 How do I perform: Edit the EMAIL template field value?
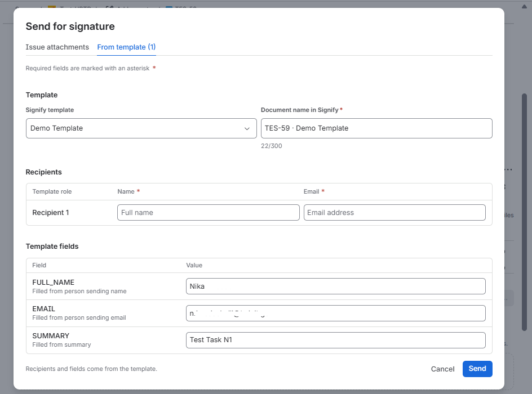[x=336, y=314]
